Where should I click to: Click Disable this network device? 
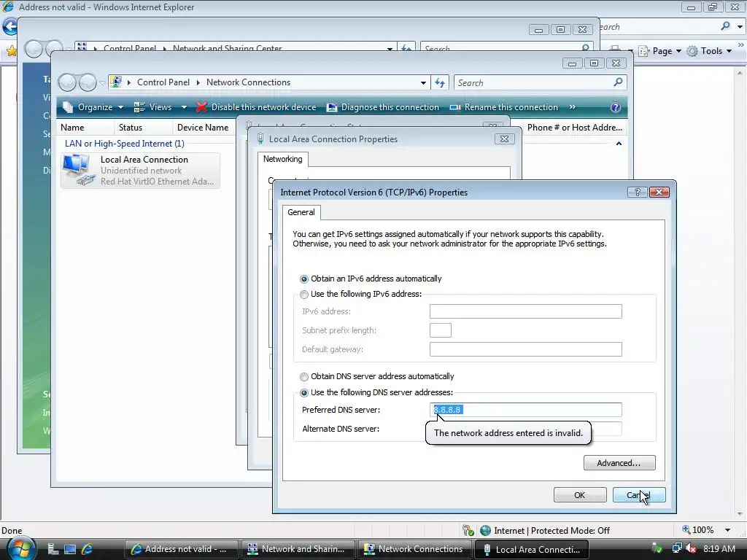(x=256, y=107)
